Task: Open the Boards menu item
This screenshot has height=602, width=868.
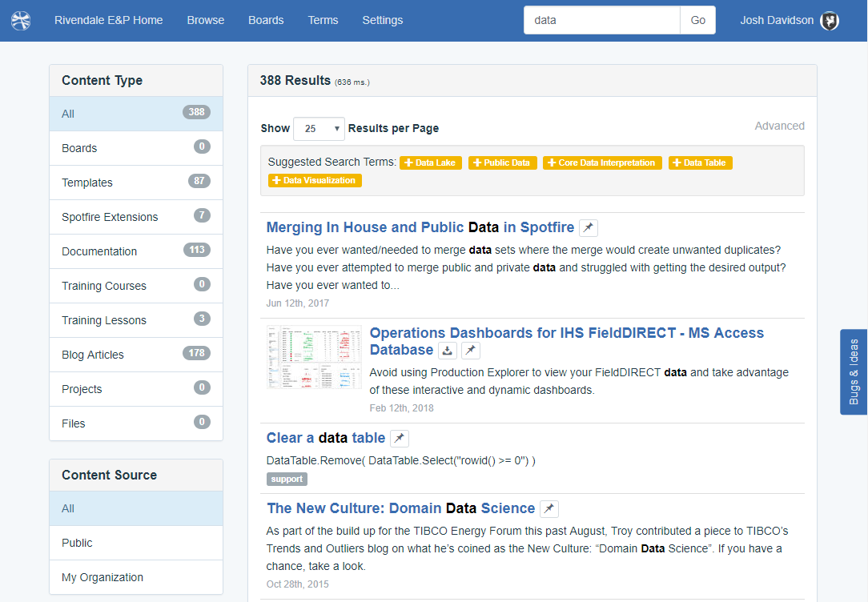Action: coord(266,21)
